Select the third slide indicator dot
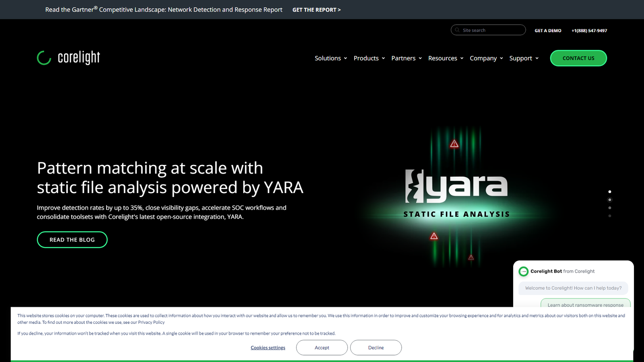 pyautogui.click(x=610, y=208)
